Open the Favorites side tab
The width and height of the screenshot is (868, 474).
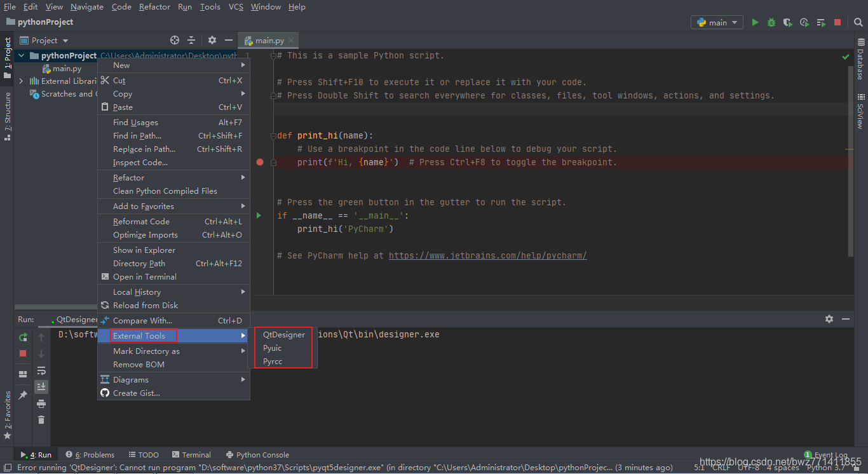(8, 415)
